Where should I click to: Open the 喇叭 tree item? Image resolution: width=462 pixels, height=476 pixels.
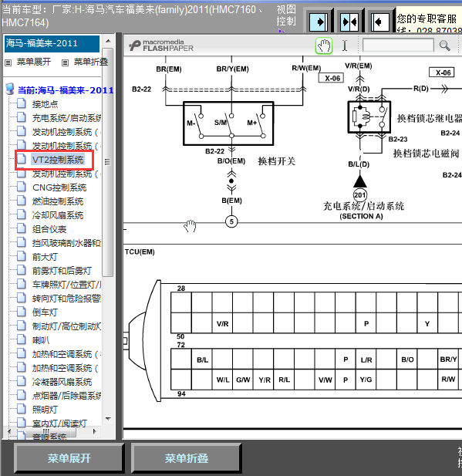click(x=41, y=340)
